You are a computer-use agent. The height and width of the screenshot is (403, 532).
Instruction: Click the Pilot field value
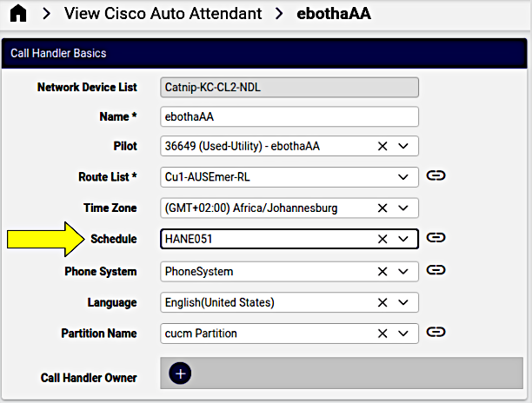[243, 147]
